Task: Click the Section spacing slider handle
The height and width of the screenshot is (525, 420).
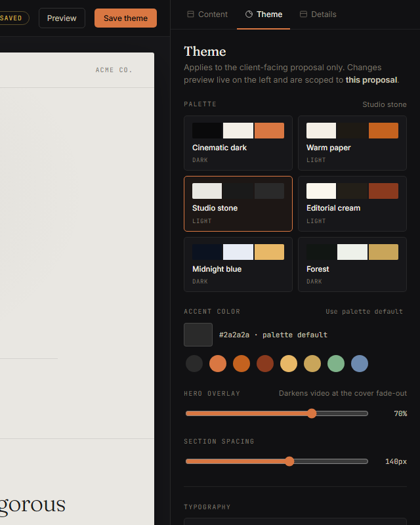Action: [x=289, y=461]
